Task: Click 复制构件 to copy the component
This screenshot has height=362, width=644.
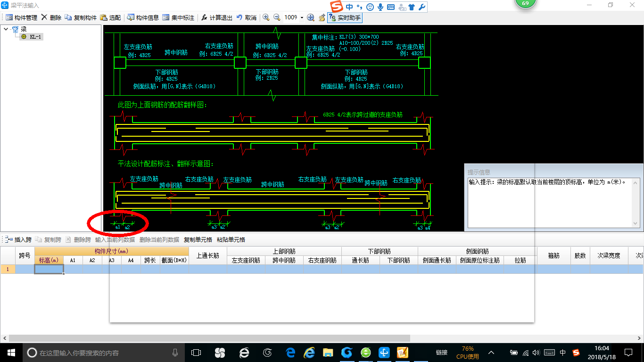Action: (81, 17)
